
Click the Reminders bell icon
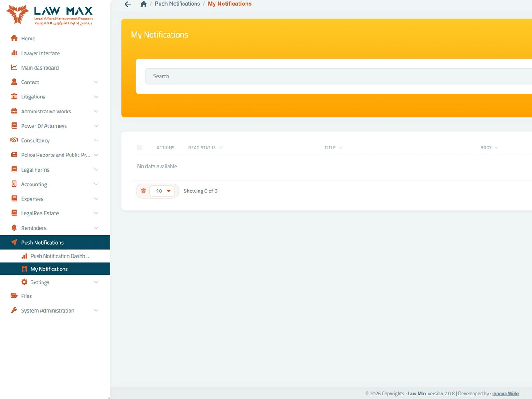[x=14, y=228]
